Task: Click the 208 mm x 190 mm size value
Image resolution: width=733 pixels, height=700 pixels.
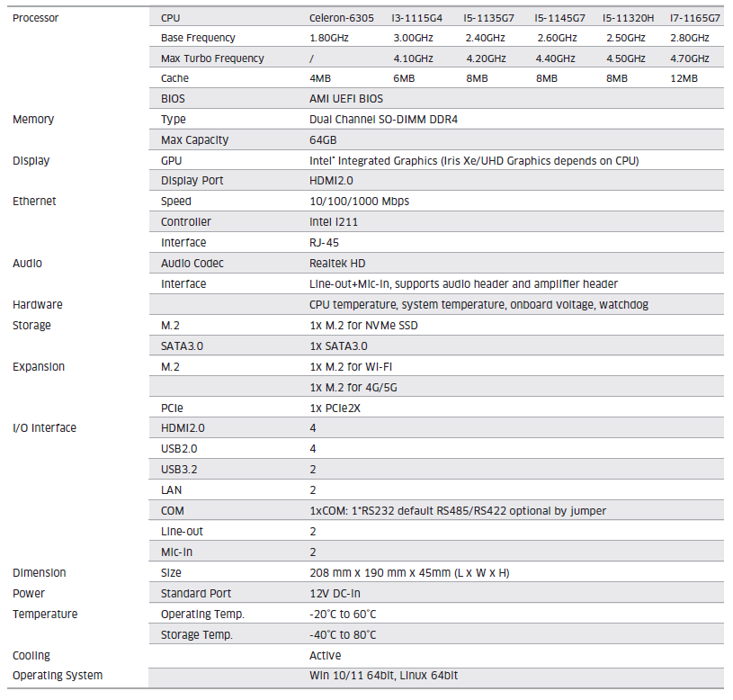Action: (x=409, y=573)
